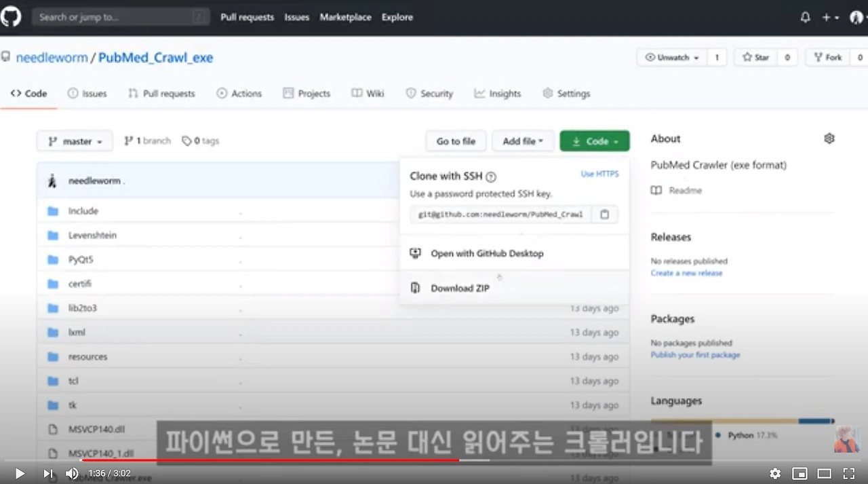Open the Include folder

(83, 211)
